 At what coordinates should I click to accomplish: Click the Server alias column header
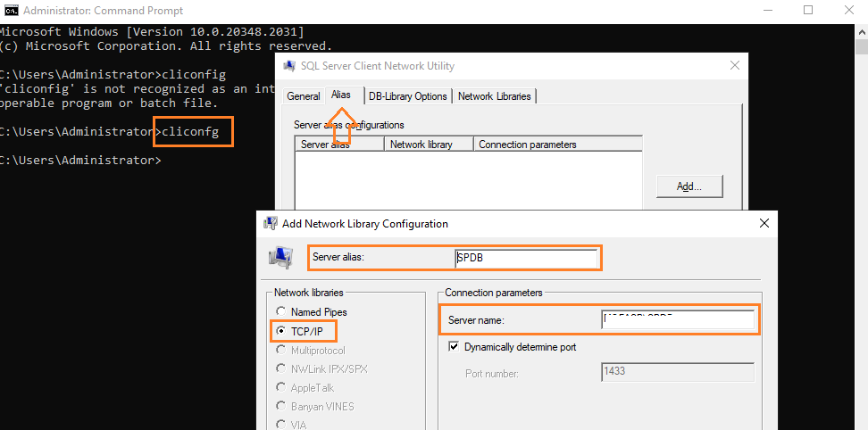point(339,145)
